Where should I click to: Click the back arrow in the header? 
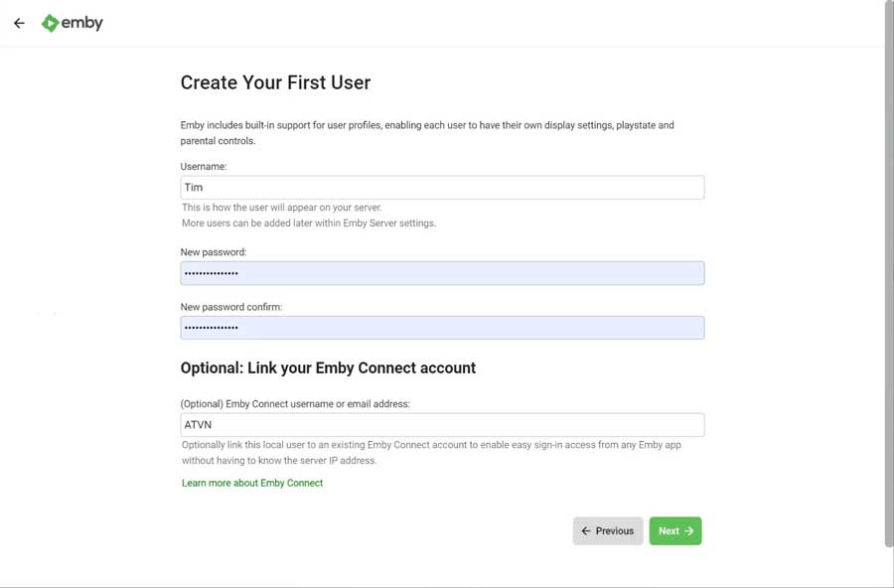pyautogui.click(x=20, y=23)
